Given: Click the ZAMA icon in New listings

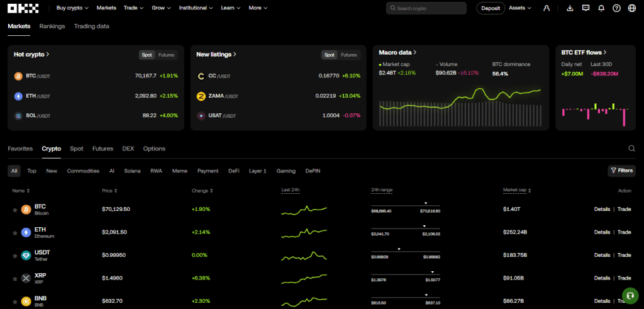Looking at the screenshot, I should [x=201, y=96].
